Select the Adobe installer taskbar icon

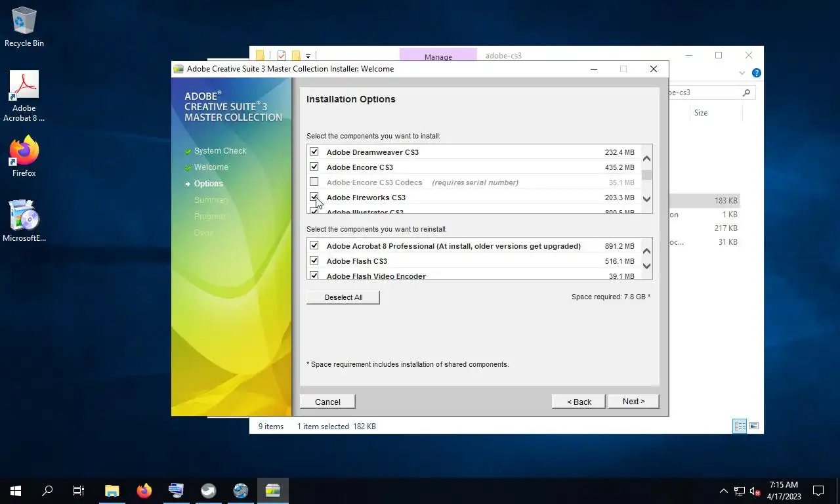(x=272, y=490)
